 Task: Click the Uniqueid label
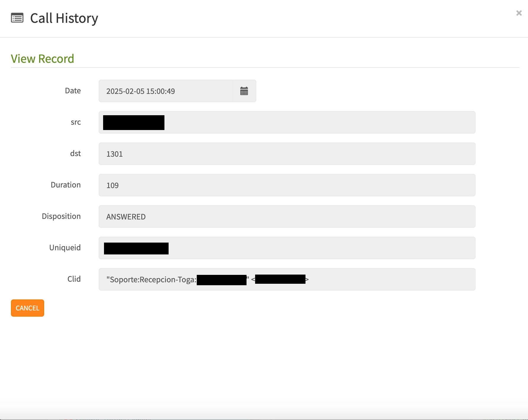(x=65, y=248)
